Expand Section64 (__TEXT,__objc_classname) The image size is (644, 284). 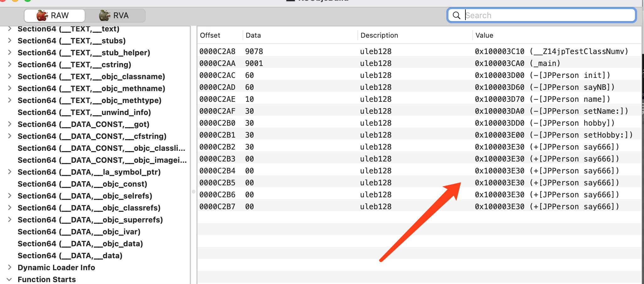click(10, 76)
